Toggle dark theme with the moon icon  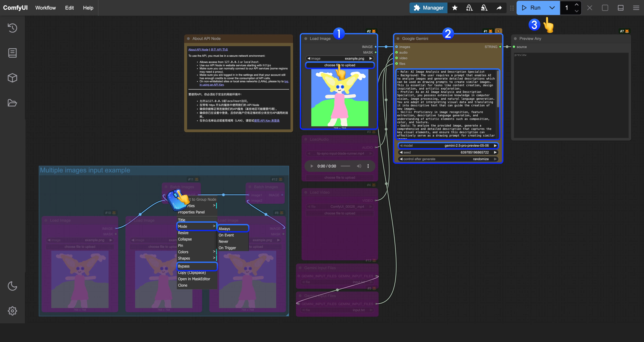(x=12, y=286)
